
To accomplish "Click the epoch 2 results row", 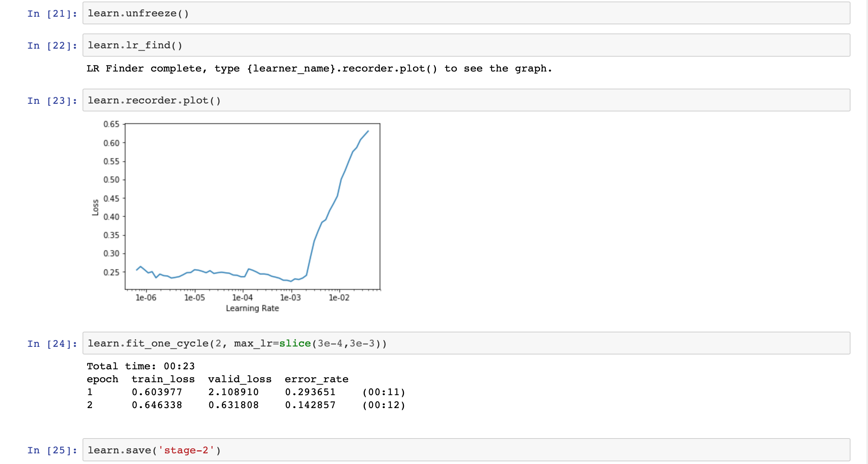I will click(245, 405).
